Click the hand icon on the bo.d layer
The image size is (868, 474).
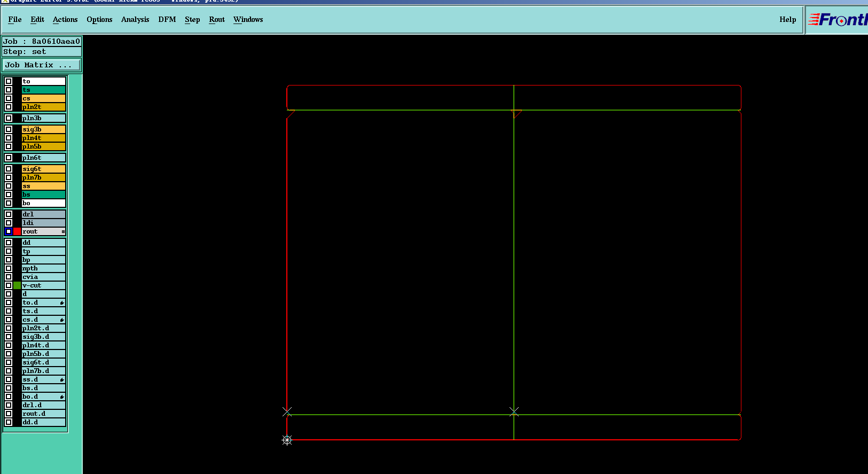point(62,397)
